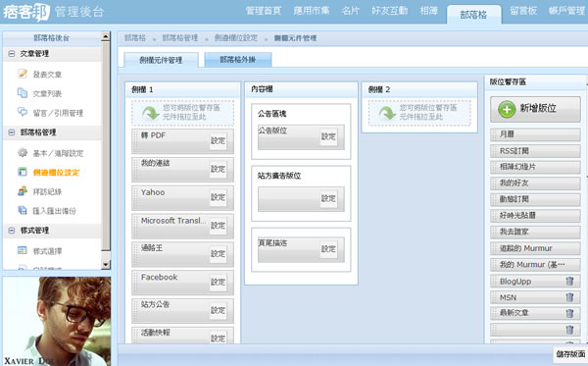588x366 pixels.
Task: Open 留言/引用管理 in the sidebar
Action: tap(58, 113)
